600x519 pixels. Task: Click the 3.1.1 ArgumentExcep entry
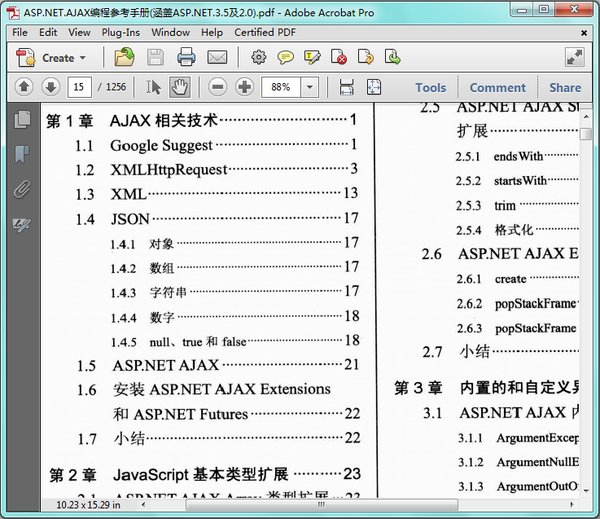[x=518, y=438]
